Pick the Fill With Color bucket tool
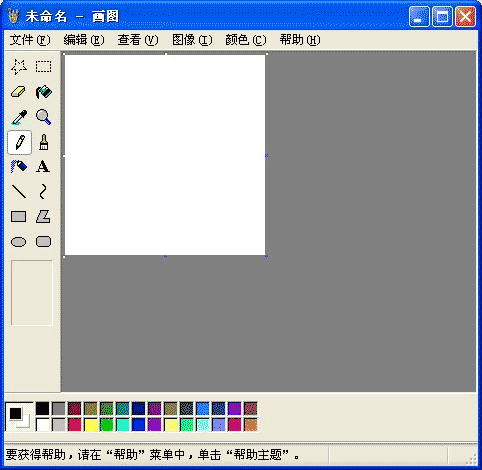Image resolution: width=482 pixels, height=470 pixels. point(44,92)
